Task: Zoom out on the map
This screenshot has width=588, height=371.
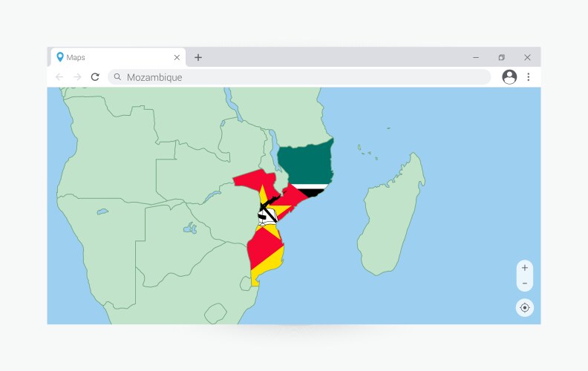Action: [x=525, y=283]
